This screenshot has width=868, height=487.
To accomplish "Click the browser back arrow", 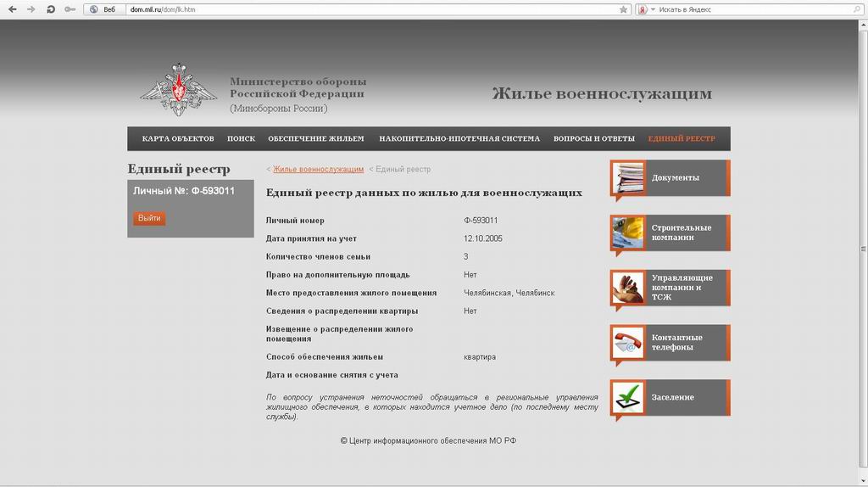I will point(12,9).
